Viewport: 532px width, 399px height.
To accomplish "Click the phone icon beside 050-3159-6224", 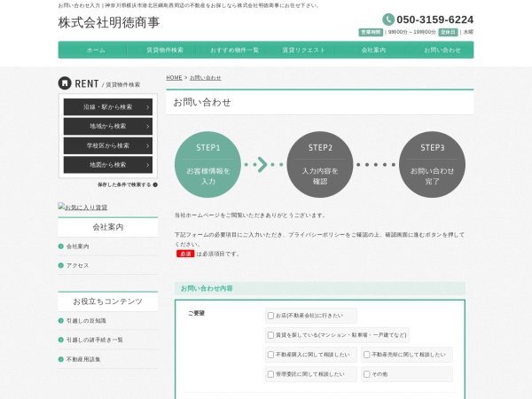I will coord(388,20).
